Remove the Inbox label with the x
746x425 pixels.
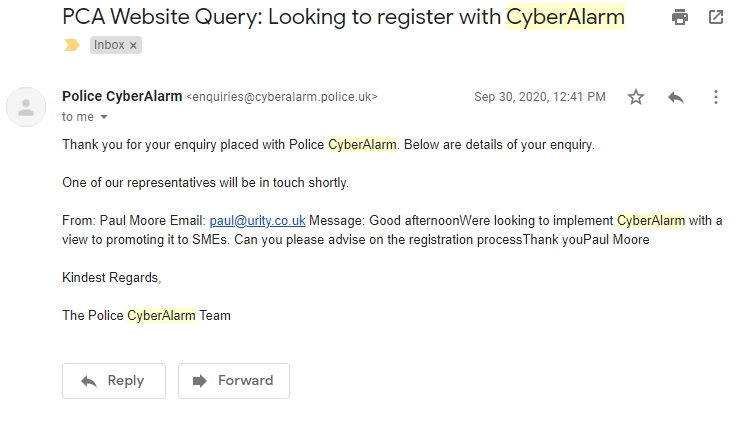(x=134, y=45)
